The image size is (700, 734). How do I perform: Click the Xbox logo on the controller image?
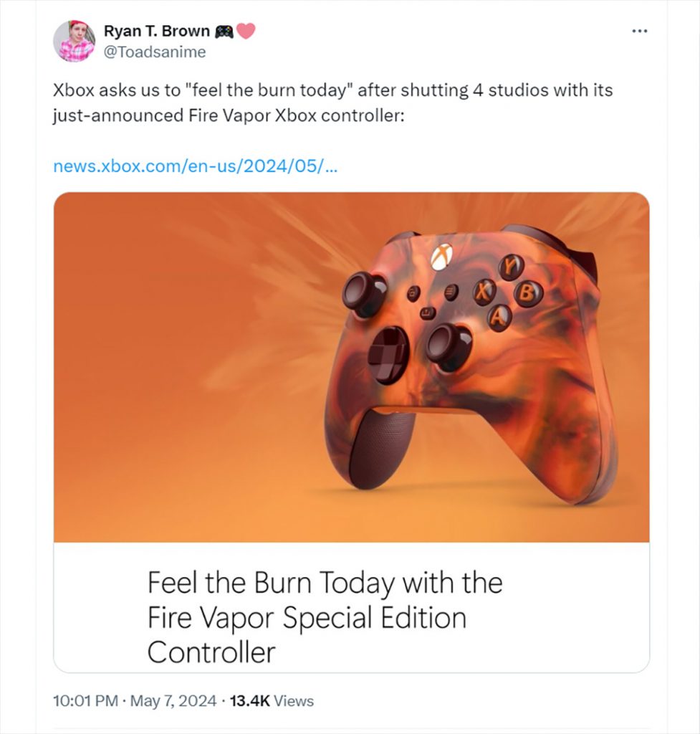coord(444,258)
